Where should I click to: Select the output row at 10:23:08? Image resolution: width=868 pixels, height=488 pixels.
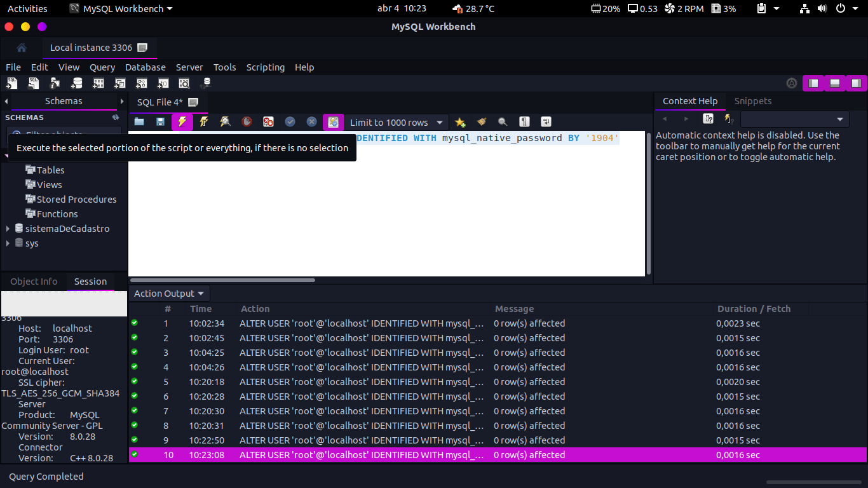498,455
